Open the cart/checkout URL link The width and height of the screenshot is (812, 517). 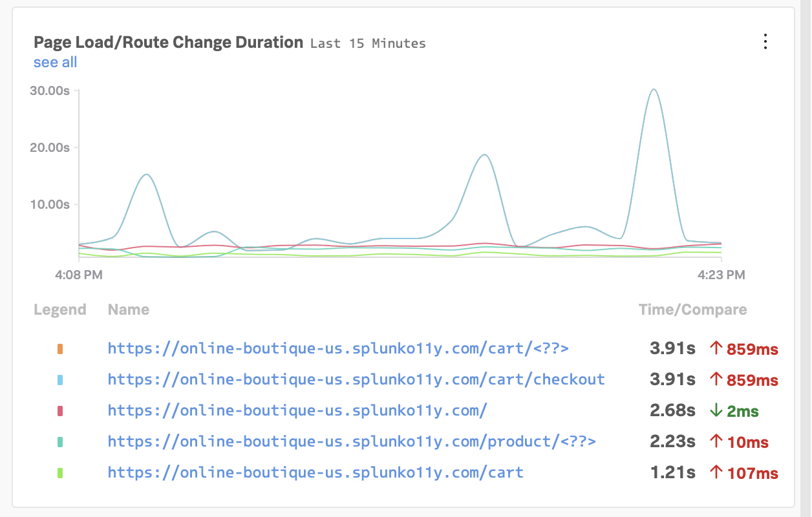(356, 380)
